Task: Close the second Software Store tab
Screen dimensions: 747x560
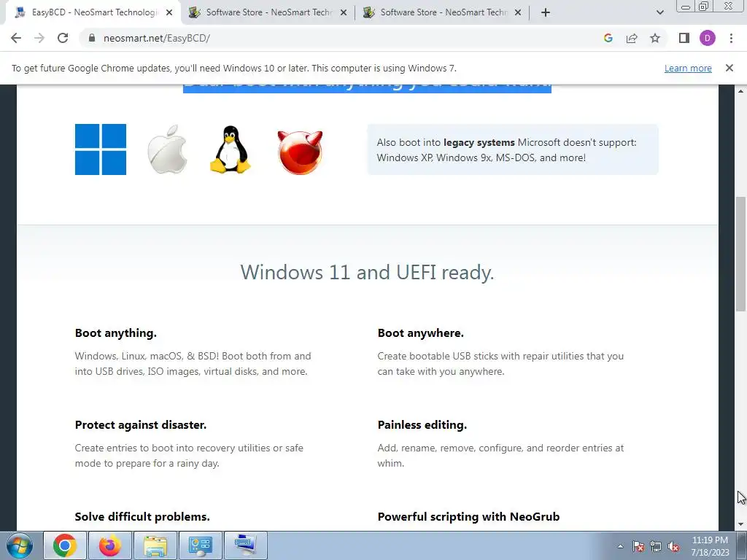Action: point(344,12)
